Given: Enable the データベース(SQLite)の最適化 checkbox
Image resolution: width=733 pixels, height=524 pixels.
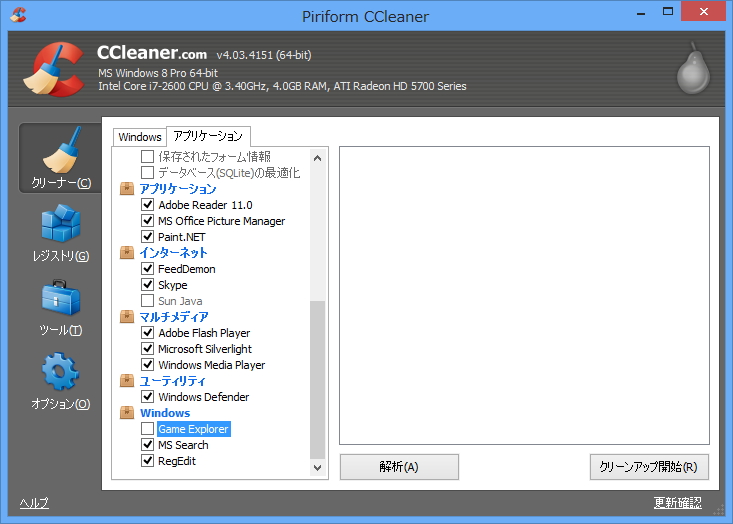Looking at the screenshot, I should [147, 172].
